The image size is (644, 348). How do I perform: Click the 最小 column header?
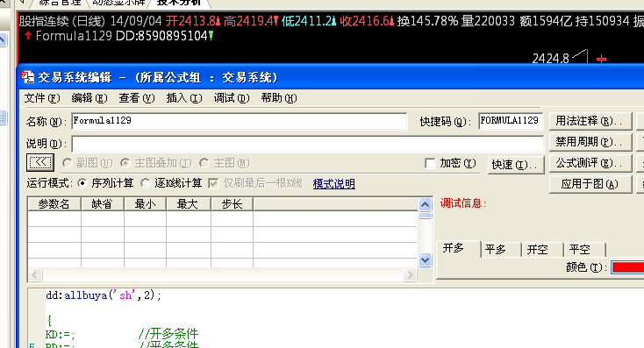coord(146,204)
